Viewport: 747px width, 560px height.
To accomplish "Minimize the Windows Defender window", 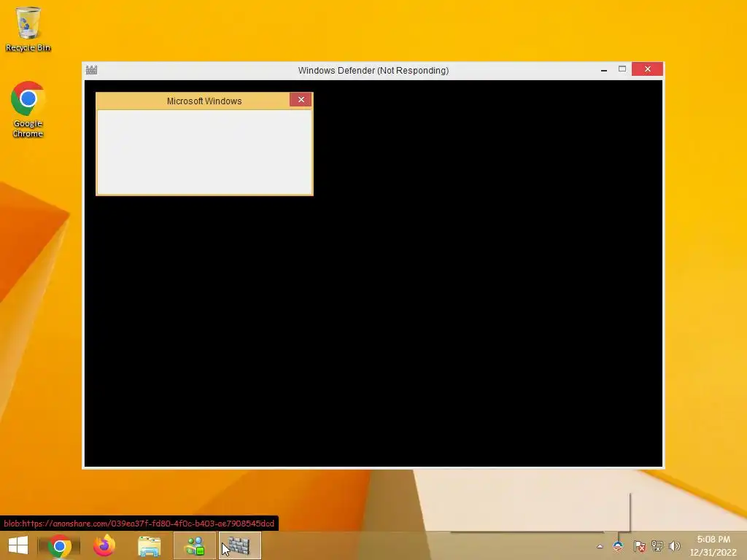I will [603, 69].
